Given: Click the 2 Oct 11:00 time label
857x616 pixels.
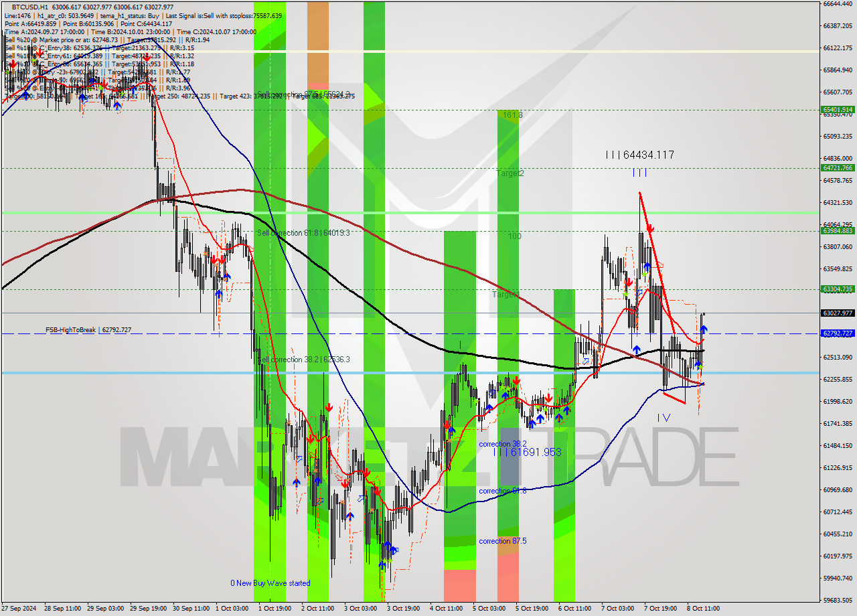Looking at the screenshot, I should coord(317,609).
